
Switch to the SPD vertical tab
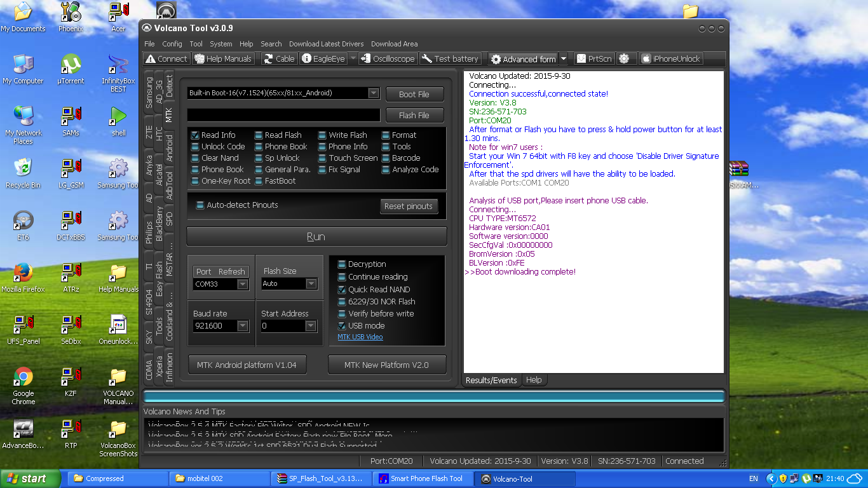169,219
